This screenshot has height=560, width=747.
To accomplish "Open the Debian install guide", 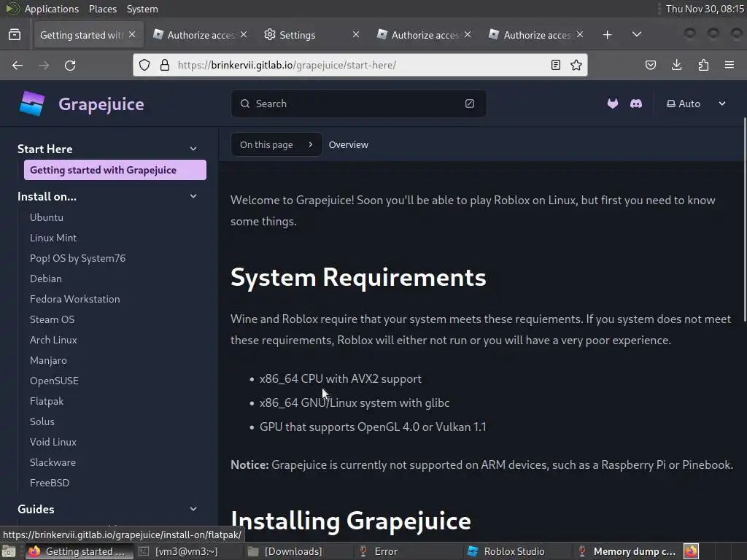I will point(46,279).
